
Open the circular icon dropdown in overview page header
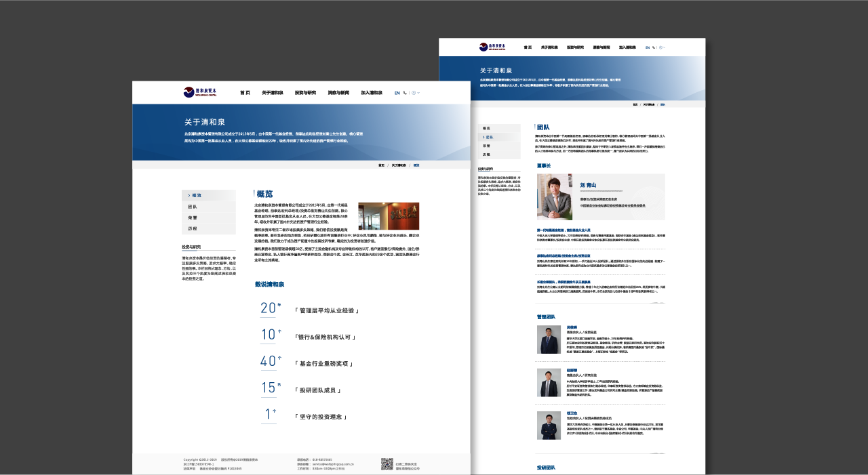[x=416, y=93]
